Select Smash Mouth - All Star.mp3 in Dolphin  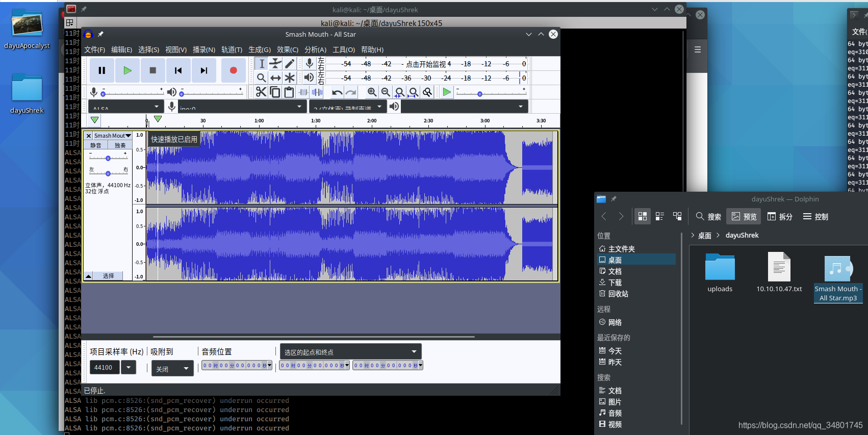tap(838, 278)
